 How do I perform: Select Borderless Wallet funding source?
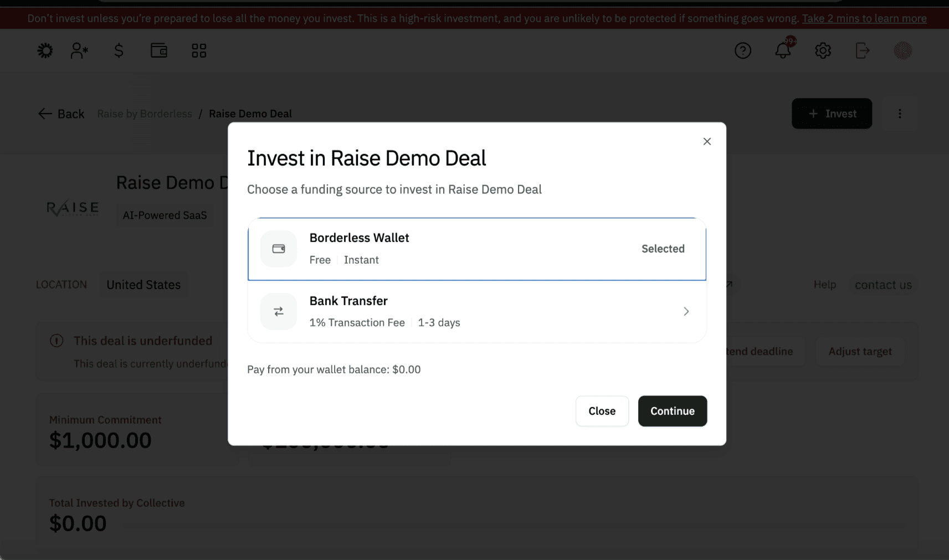coord(477,249)
